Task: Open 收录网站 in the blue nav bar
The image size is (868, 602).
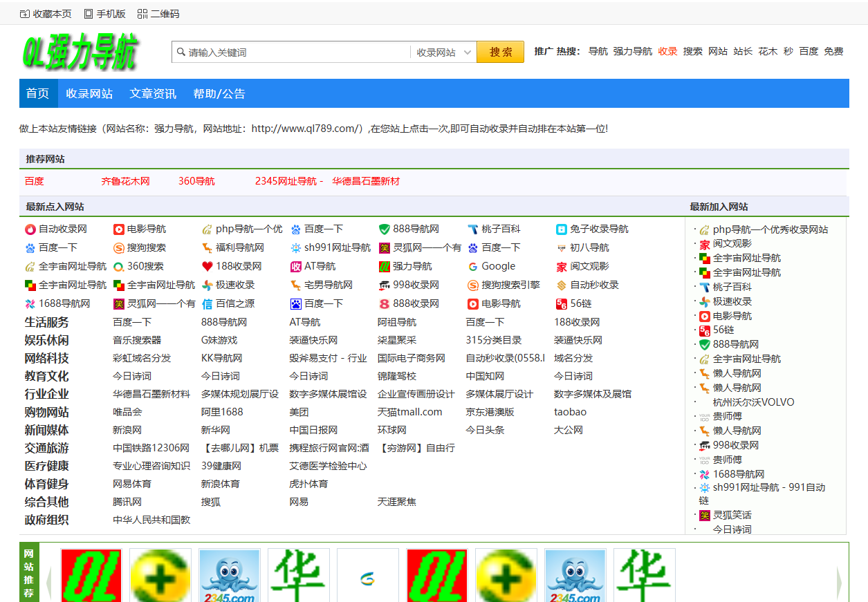Action: [90, 94]
